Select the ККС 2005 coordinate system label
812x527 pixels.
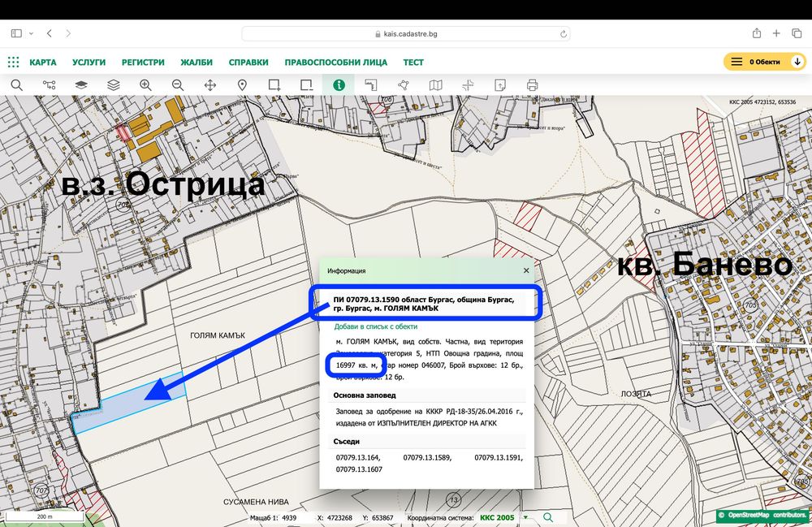[x=497, y=518]
